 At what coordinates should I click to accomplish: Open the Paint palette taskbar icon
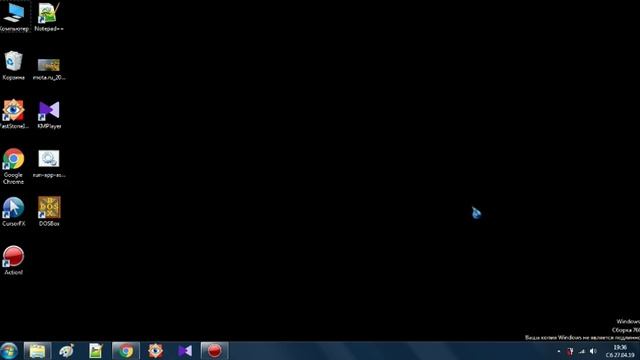tap(66, 351)
